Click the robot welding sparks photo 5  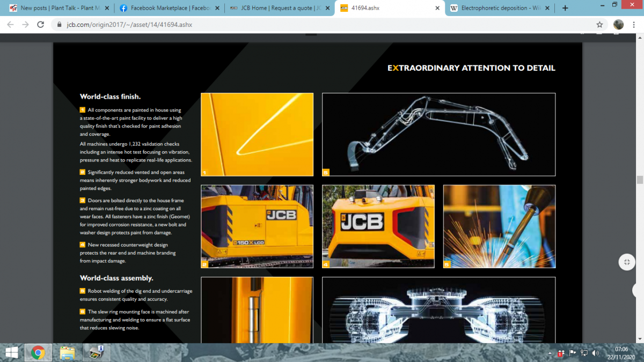coord(499,226)
